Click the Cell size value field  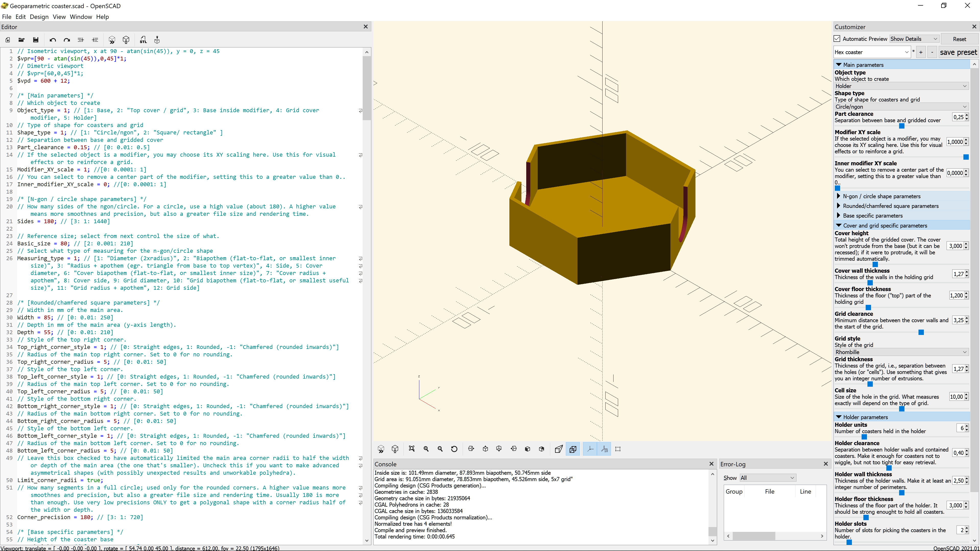[x=957, y=397]
